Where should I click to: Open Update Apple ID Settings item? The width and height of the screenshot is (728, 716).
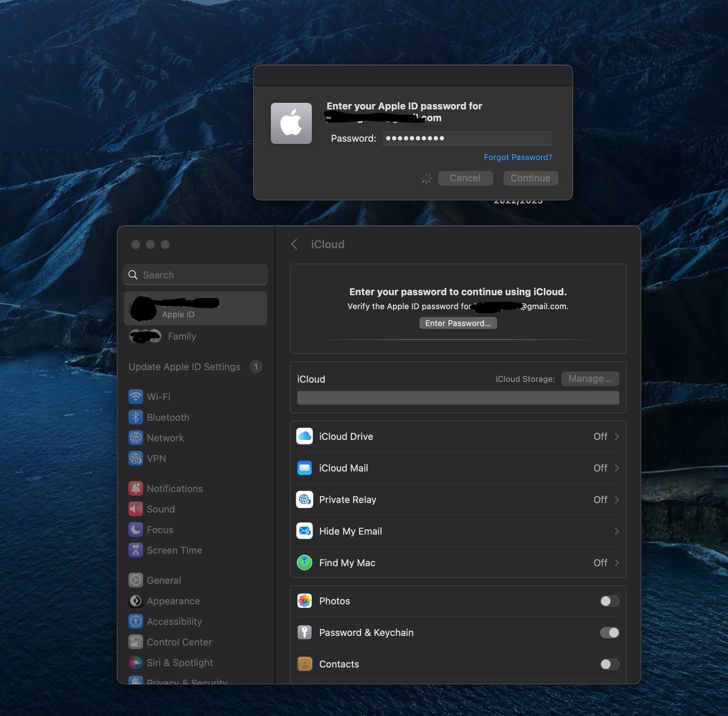click(184, 367)
